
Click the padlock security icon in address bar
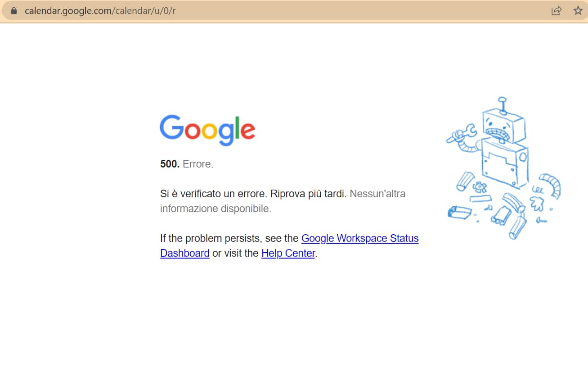(14, 10)
